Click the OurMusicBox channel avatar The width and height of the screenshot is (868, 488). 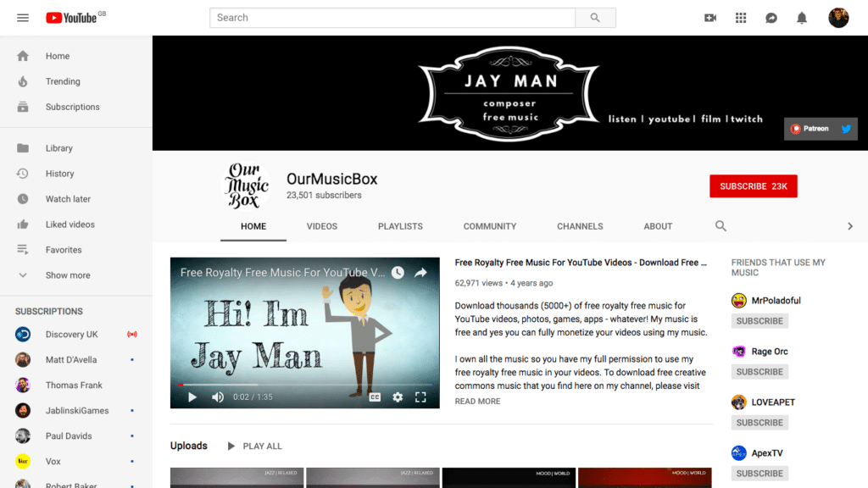point(247,186)
